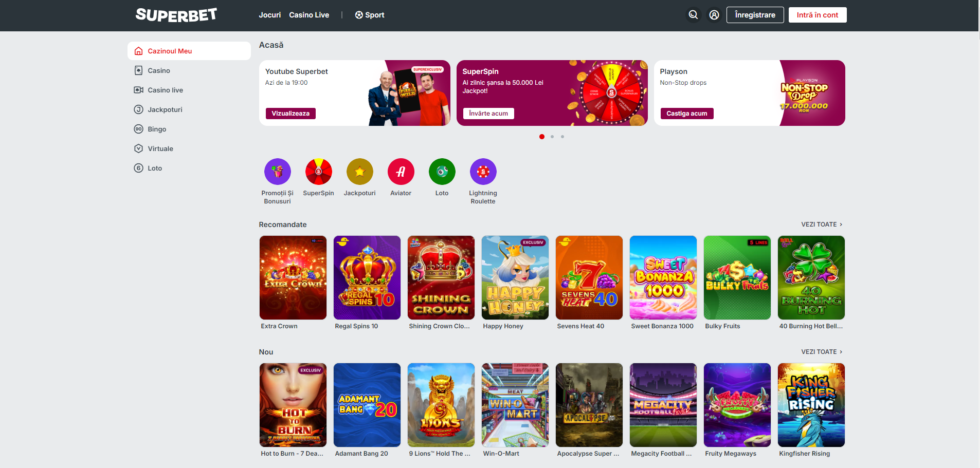The image size is (980, 468).
Task: Expand the Nou section with VEZI TOATE
Action: (821, 352)
